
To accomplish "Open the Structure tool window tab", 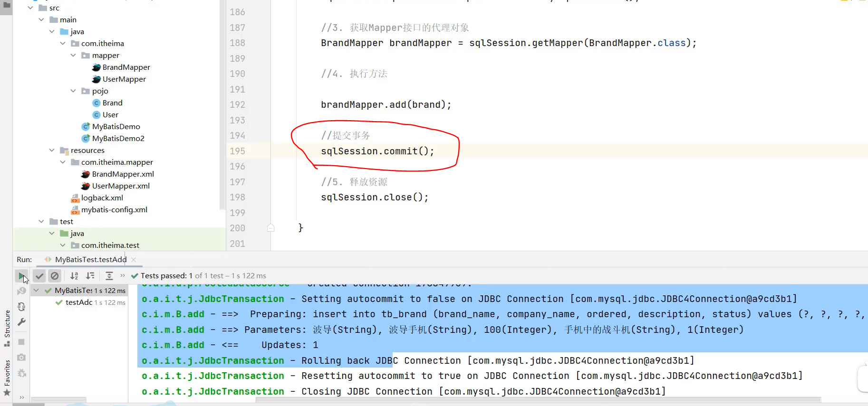I will pos(7,328).
